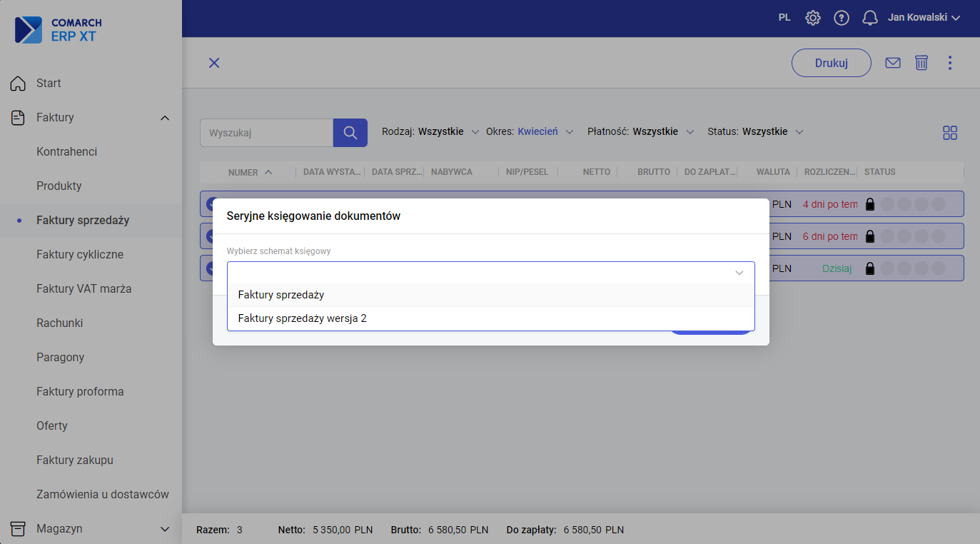Viewport: 980px width, 544px height.
Task: Click into the Wyszukaj search field
Action: point(266,133)
